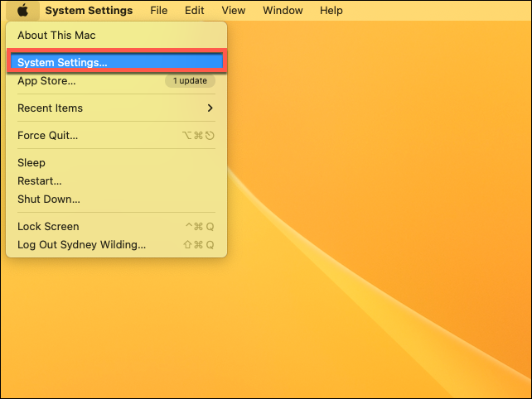Select About This Mac

56,36
